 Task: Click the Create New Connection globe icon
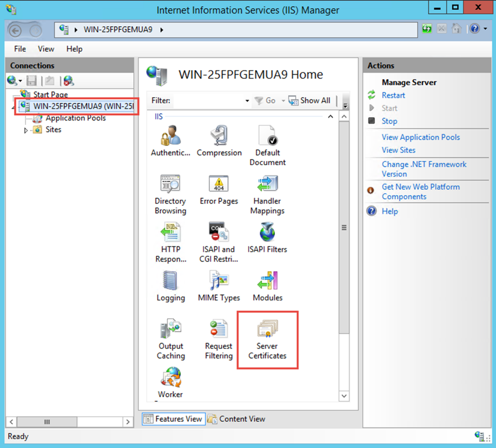(12, 81)
